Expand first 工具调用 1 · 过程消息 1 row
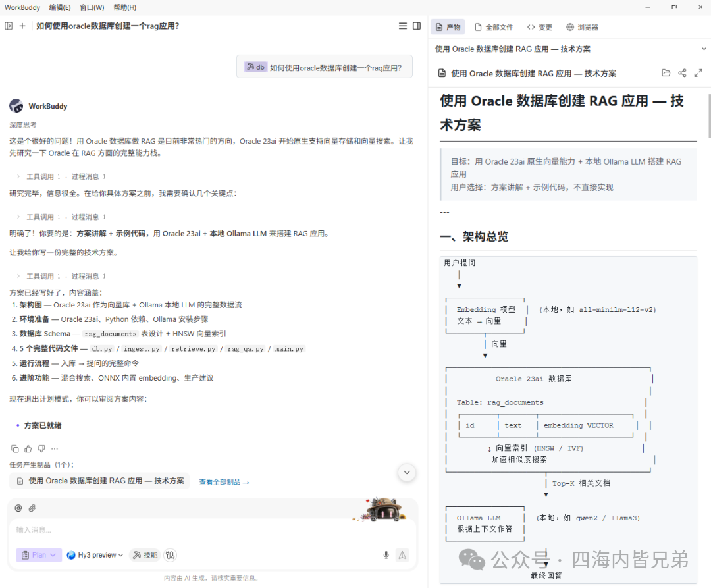The height and width of the screenshot is (588, 711). pyautogui.click(x=61, y=176)
